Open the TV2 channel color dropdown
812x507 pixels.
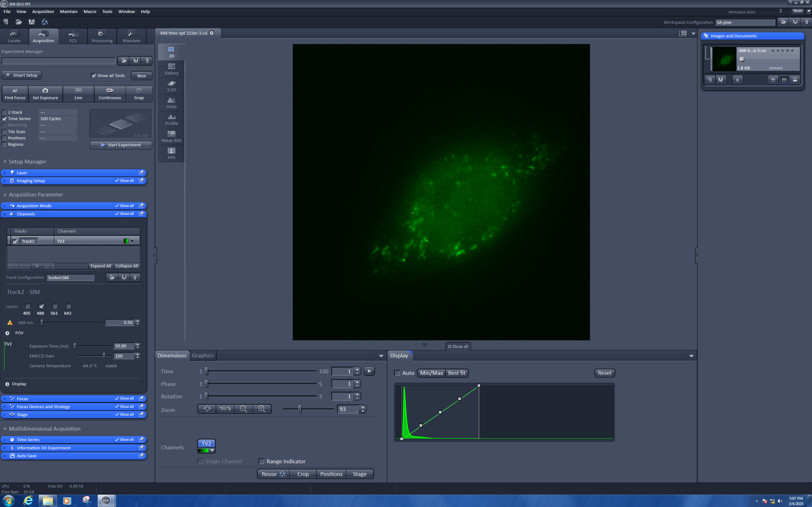tap(132, 241)
